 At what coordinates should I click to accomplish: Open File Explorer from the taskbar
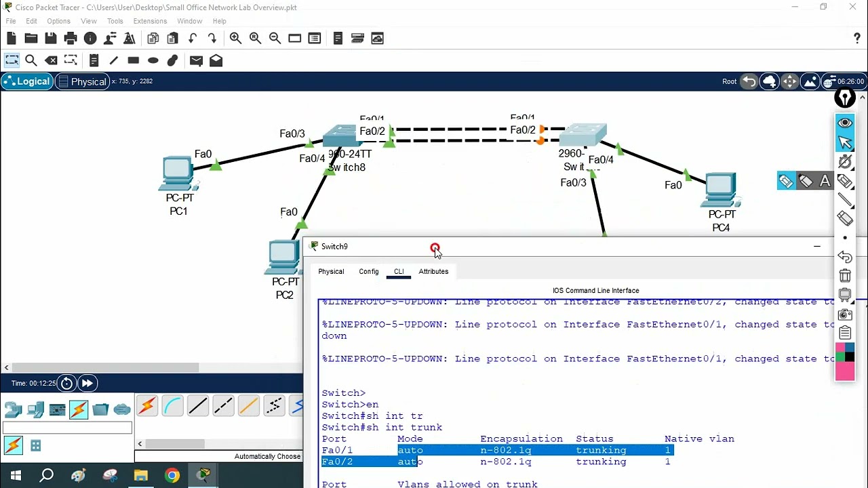141,475
